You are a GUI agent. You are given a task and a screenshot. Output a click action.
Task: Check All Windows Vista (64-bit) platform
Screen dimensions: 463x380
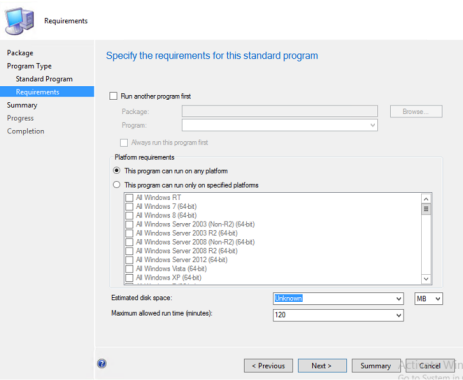pos(129,269)
